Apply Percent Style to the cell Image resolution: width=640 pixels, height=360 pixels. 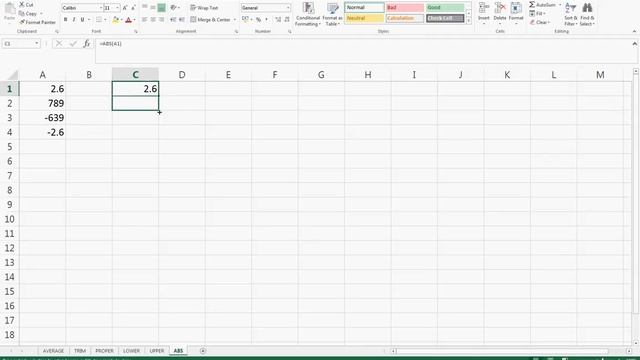(258, 20)
